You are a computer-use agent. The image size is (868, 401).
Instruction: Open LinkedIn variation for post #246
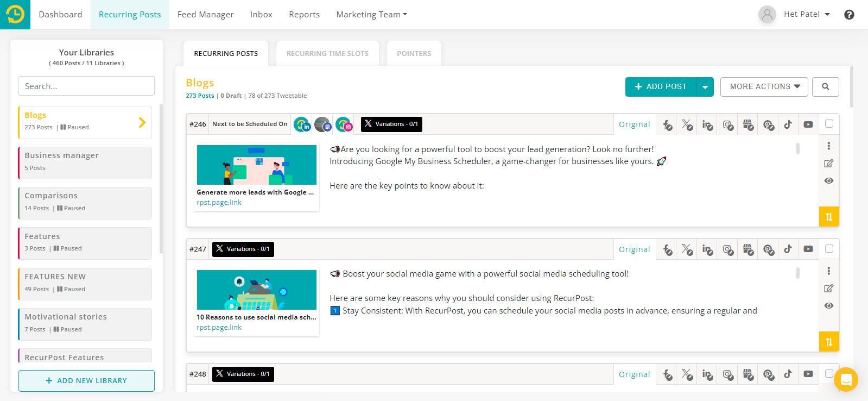point(707,124)
